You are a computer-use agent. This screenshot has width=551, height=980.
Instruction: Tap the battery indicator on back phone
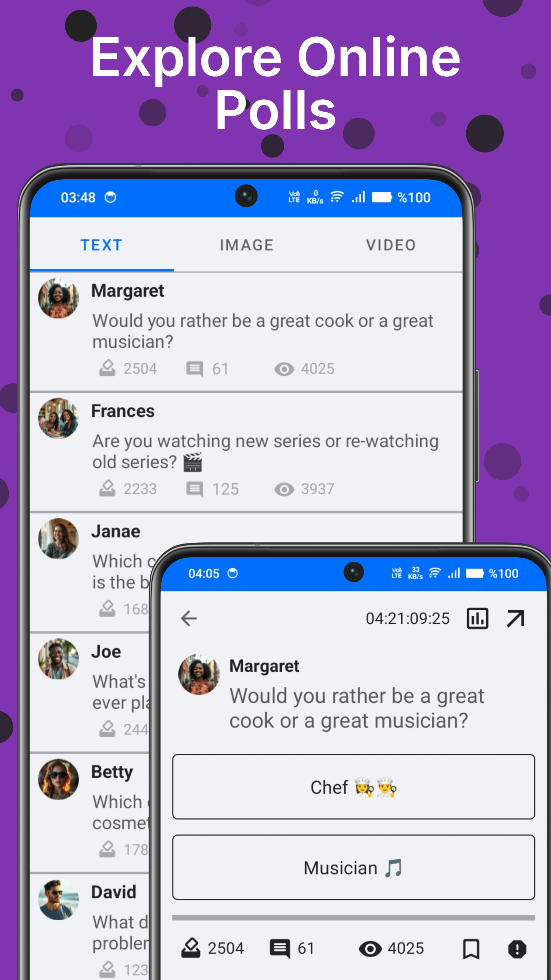pyautogui.click(x=382, y=197)
